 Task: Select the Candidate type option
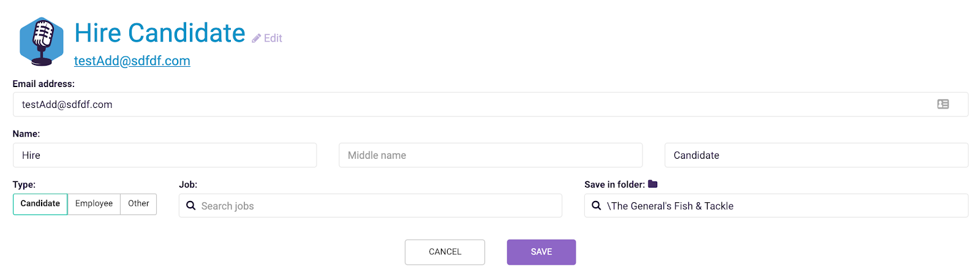[x=40, y=204]
